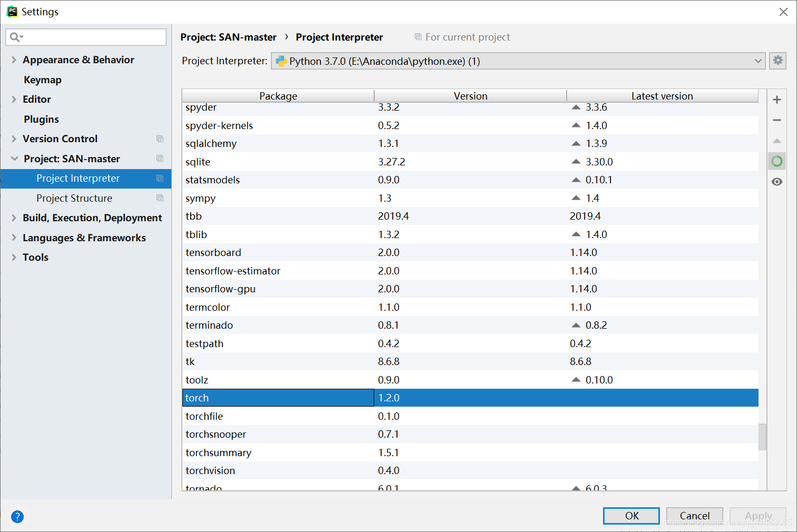
Task: Collapse the Project: SAN-master section
Action: coord(14,159)
